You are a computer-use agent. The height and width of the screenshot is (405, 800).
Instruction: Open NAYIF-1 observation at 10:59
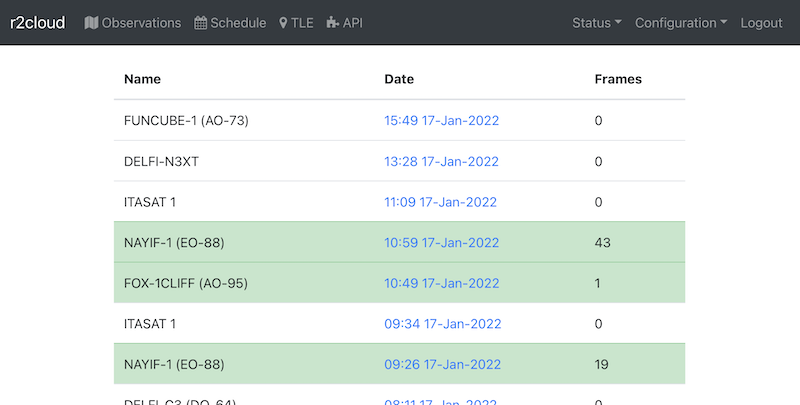coord(441,242)
